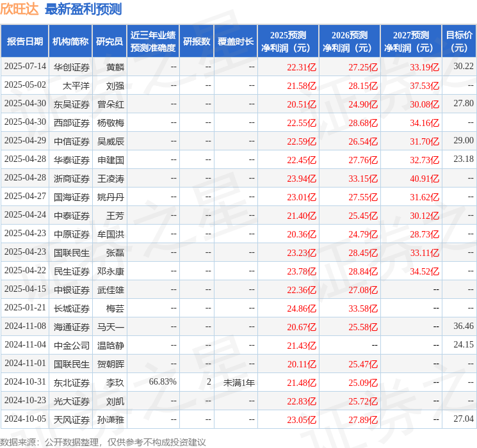The height and width of the screenshot is (448, 477).
Task: Click the 目标价 column header
Action: pos(459,42)
